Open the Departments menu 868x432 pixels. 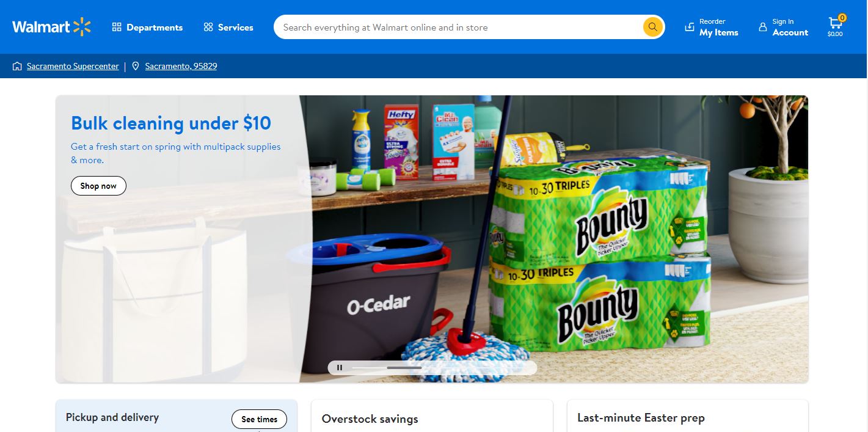coord(147,27)
